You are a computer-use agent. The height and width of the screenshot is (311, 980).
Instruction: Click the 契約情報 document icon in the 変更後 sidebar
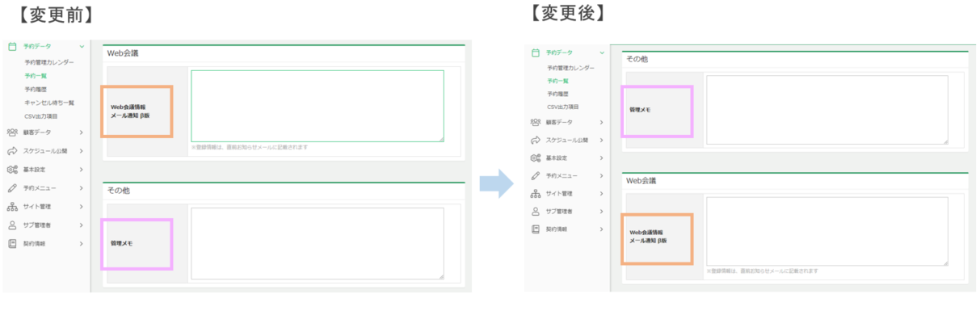click(535, 229)
